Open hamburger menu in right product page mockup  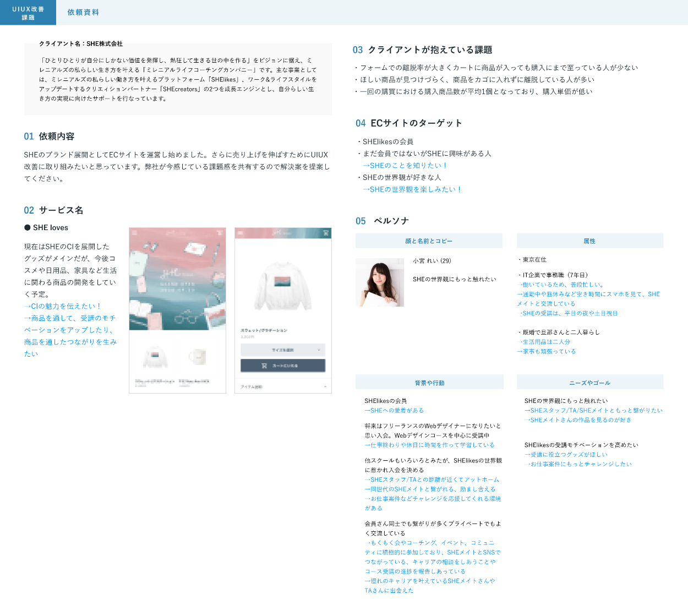240,233
